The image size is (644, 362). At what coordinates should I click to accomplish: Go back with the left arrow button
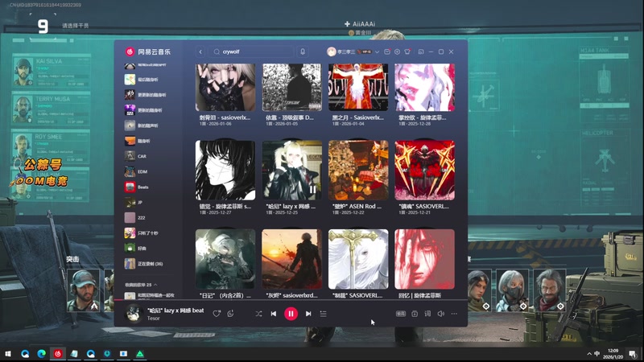click(x=200, y=51)
